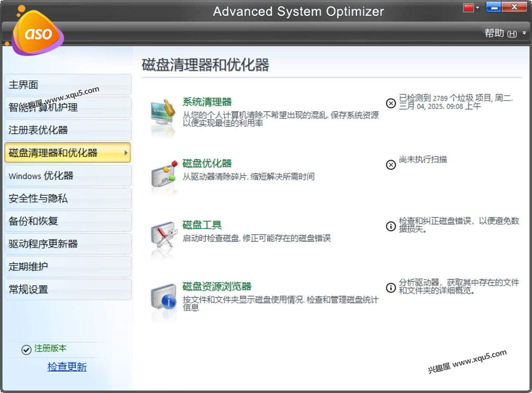Open 备份和恢复 sidebar section
This screenshot has width=532, height=393.
pyautogui.click(x=68, y=221)
